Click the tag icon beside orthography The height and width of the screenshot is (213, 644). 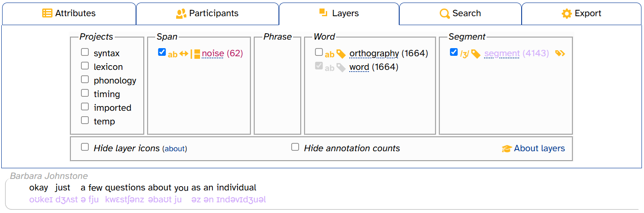341,54
